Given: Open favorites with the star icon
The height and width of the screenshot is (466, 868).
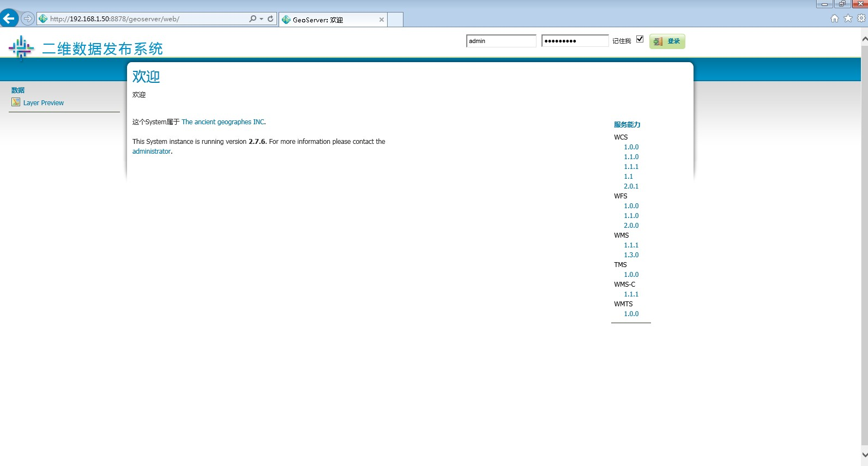Looking at the screenshot, I should click(848, 19).
